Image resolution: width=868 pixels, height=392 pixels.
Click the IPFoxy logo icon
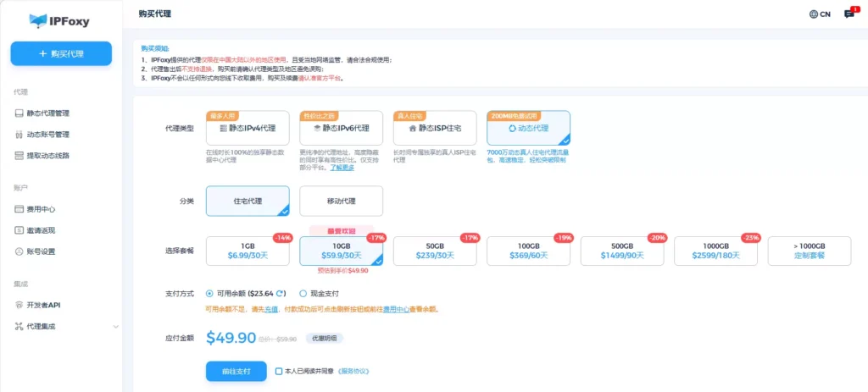tap(38, 19)
